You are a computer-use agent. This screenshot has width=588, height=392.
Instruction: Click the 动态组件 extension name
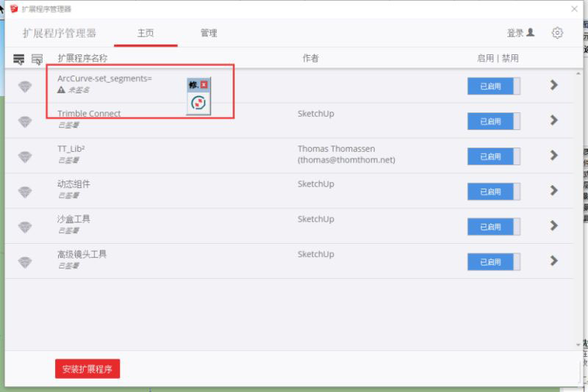[x=73, y=184]
